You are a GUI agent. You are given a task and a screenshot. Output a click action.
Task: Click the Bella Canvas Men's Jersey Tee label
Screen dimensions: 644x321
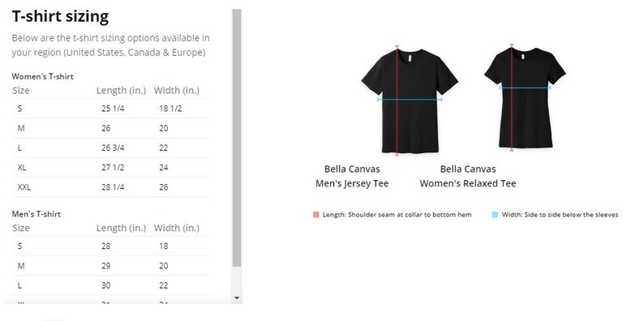point(352,177)
